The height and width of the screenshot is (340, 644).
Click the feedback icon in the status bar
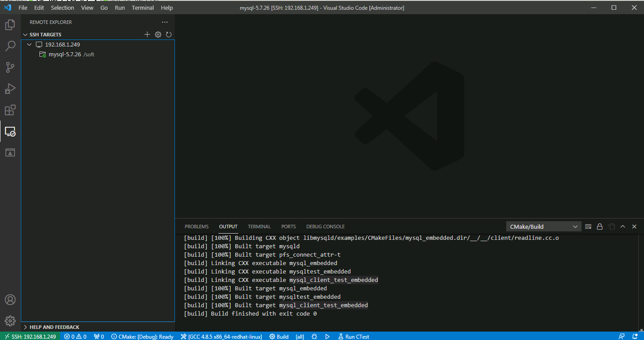point(622,336)
